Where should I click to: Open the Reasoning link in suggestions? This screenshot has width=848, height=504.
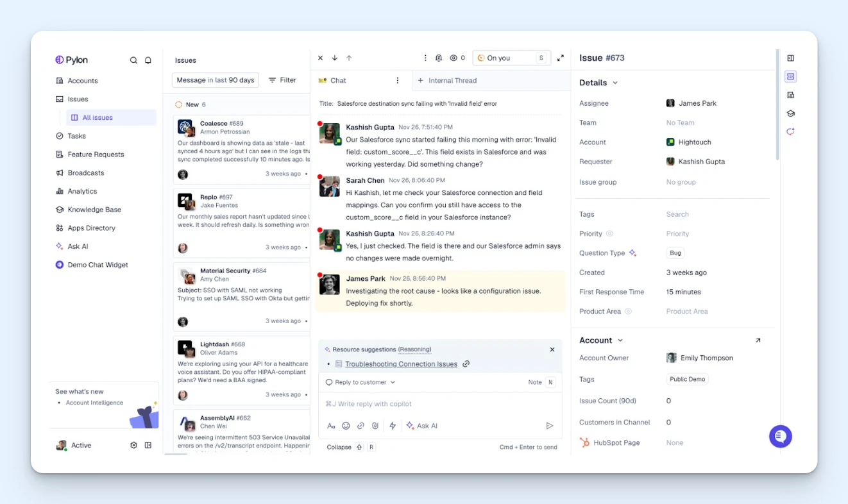414,349
